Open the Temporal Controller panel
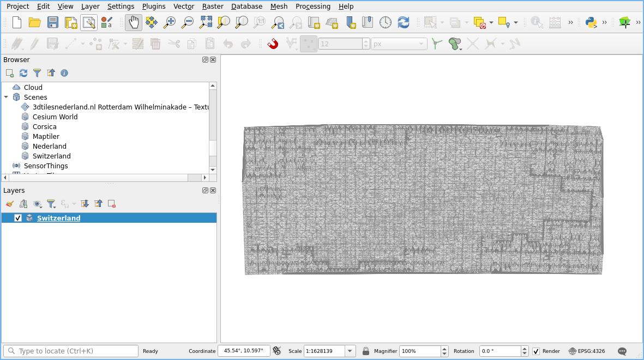 coord(384,23)
